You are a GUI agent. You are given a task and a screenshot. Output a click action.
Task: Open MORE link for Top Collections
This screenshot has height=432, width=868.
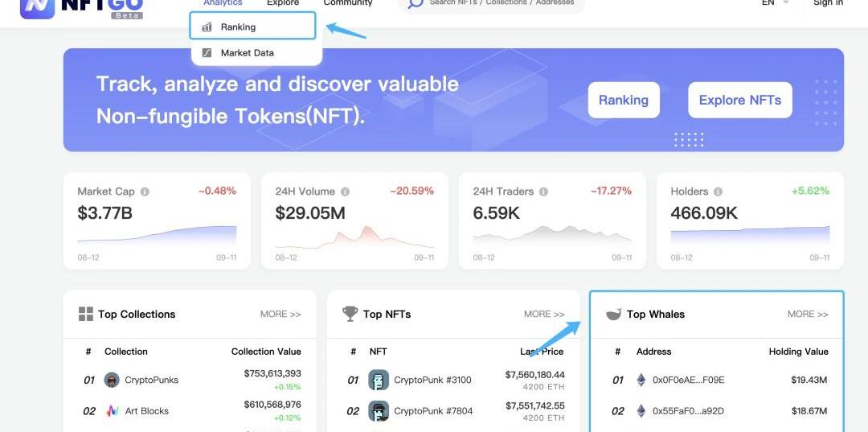(x=280, y=315)
